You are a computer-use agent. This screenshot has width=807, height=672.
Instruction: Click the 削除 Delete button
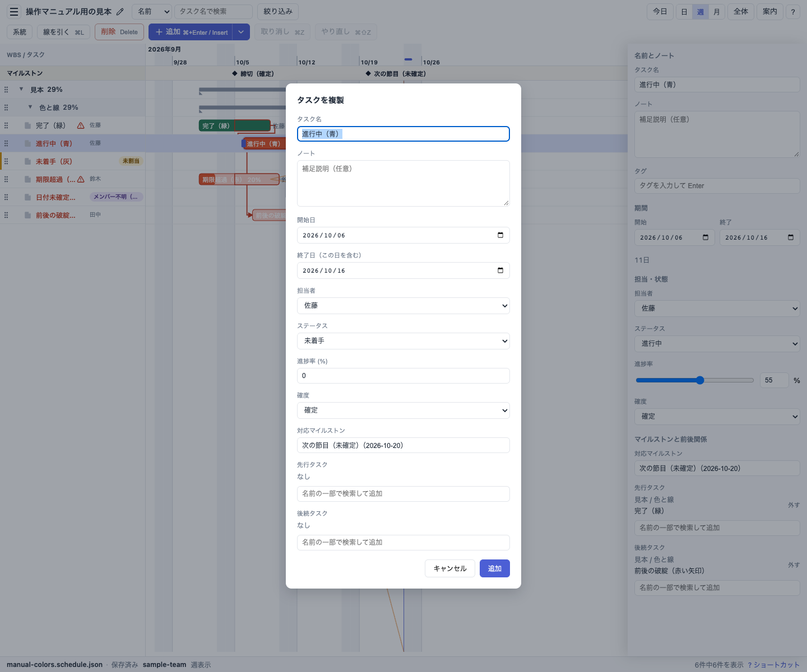coord(119,32)
